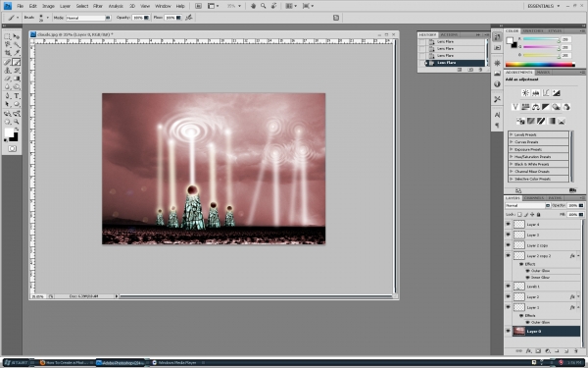Viewport: 588px width, 368px height.
Task: Hide the Levels 1 adjustment layer
Action: [508, 287]
